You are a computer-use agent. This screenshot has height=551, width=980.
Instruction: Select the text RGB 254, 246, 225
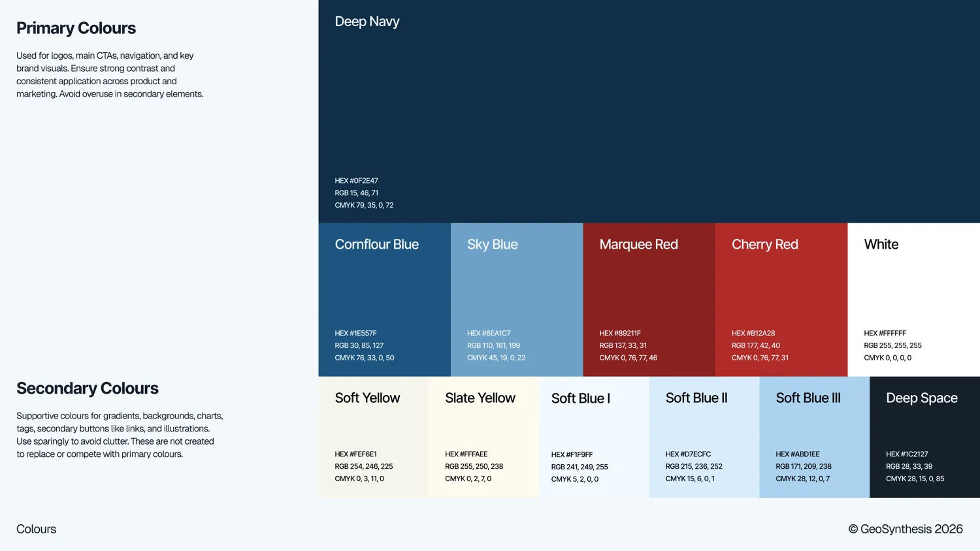click(364, 467)
